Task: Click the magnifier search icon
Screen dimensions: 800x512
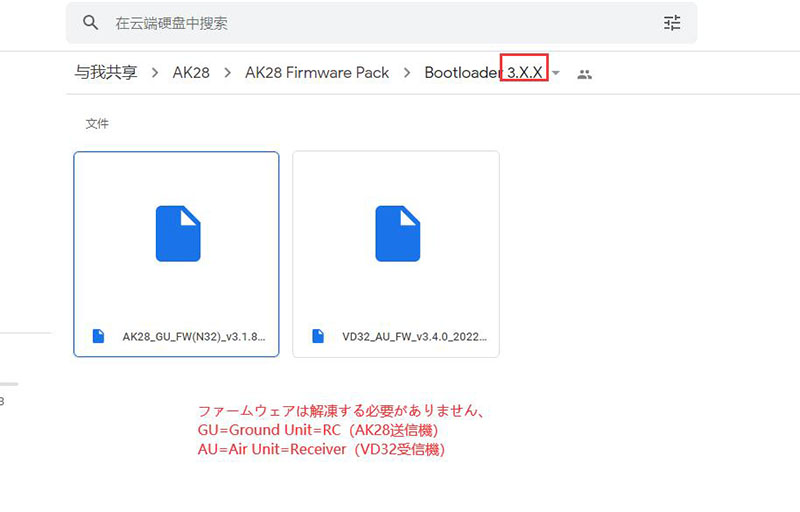Action: (x=91, y=22)
